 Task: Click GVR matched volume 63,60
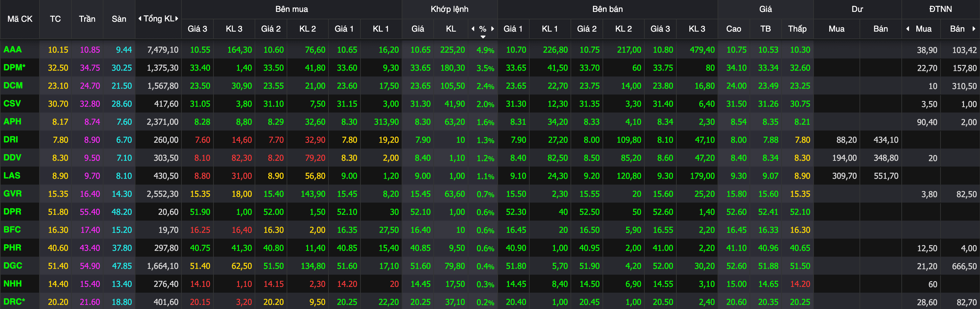(455, 194)
